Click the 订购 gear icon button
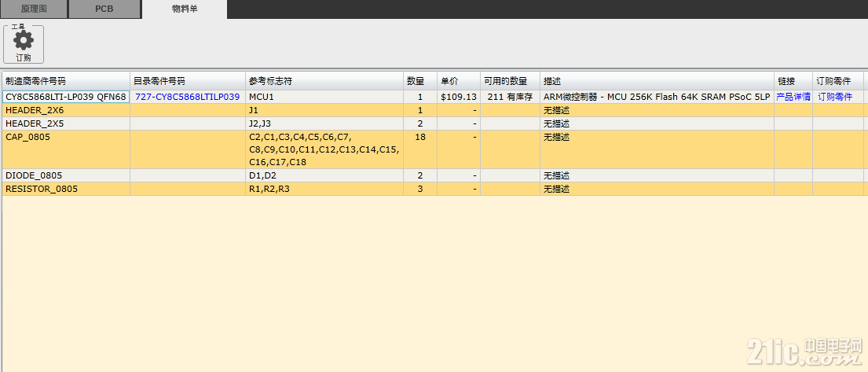This screenshot has height=372, width=868. (24, 44)
